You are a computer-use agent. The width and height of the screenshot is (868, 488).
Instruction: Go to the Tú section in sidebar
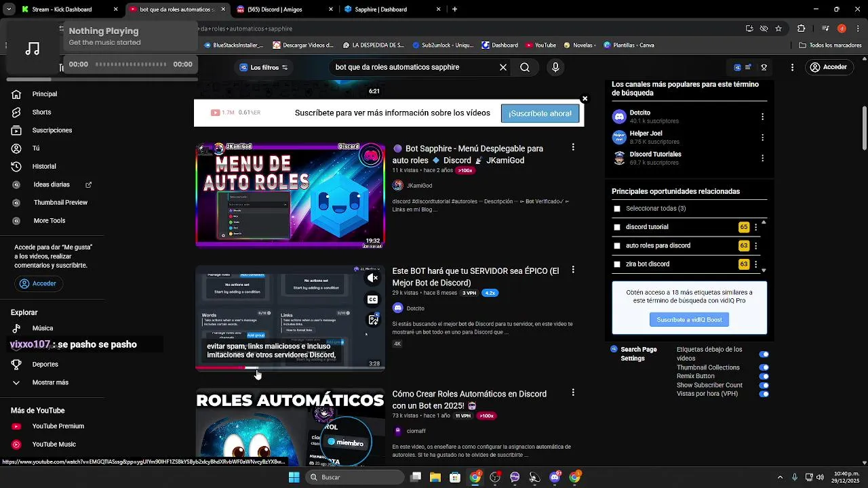coord(35,148)
